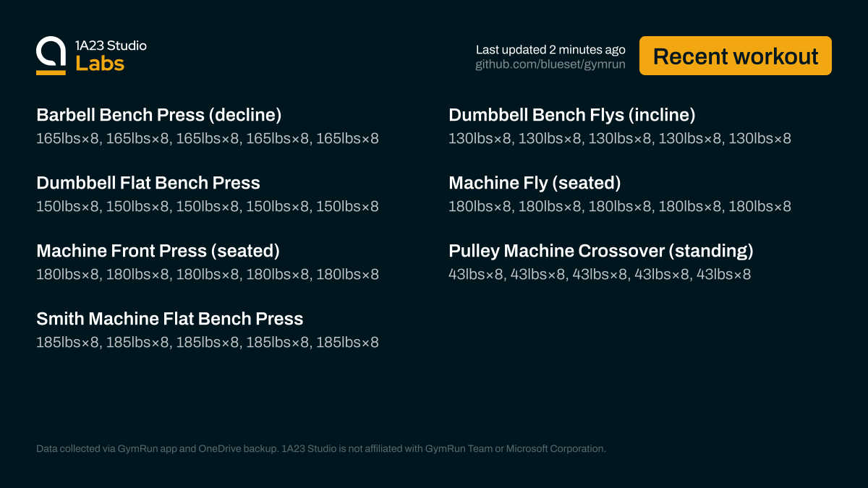Click the 165lbs×8 sets line

tap(207, 138)
